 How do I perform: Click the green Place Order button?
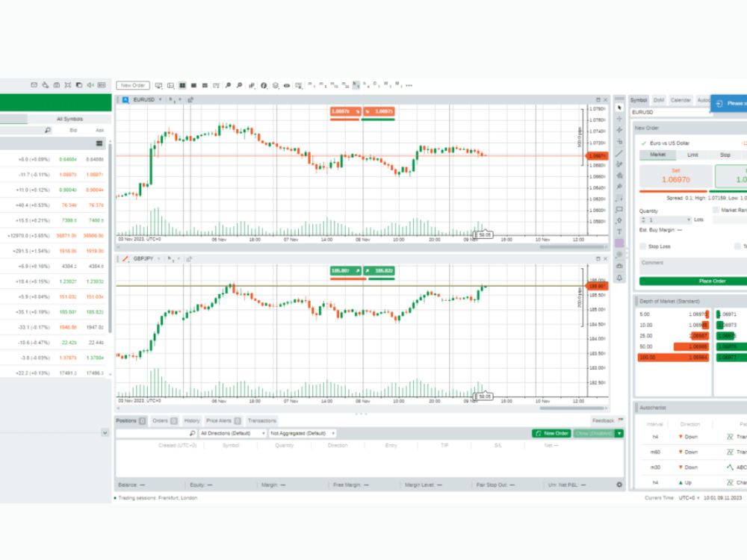pos(693,281)
